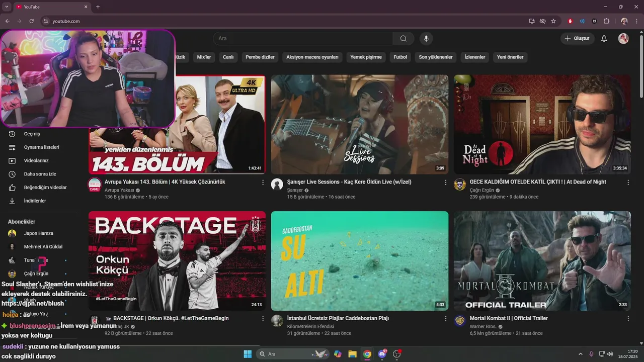This screenshot has height=362, width=644.
Task: Open the Şanışer channel avatar
Action: (x=277, y=184)
